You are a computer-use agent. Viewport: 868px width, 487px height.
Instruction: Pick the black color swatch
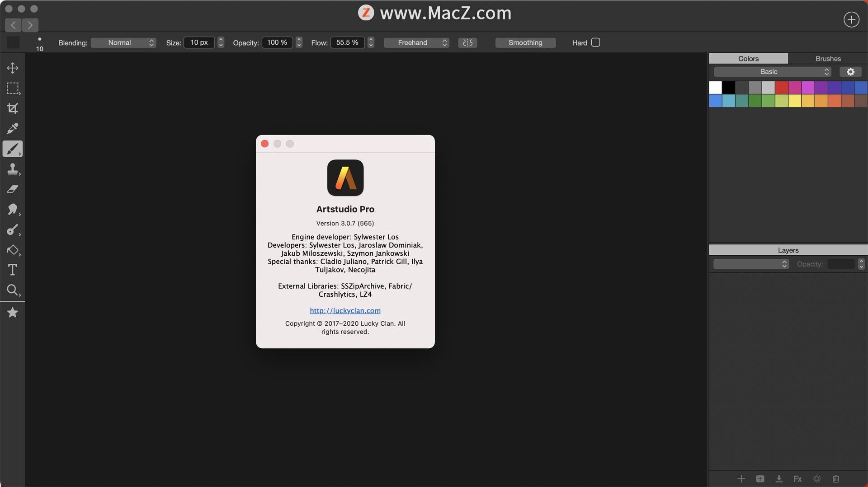[x=728, y=87]
